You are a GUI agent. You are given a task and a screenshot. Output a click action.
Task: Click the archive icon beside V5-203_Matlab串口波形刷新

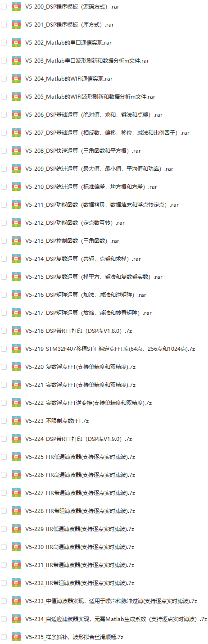pos(16,60)
